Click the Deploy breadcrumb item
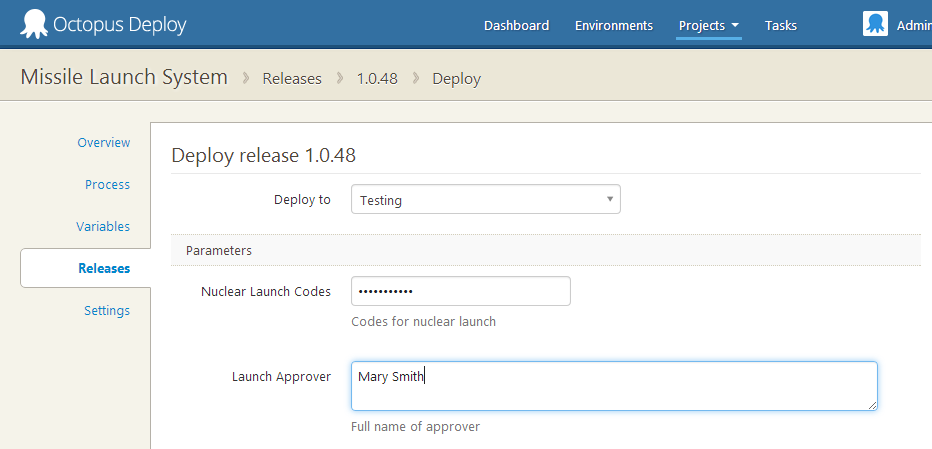Screen dimensions: 932x449 [x=456, y=79]
